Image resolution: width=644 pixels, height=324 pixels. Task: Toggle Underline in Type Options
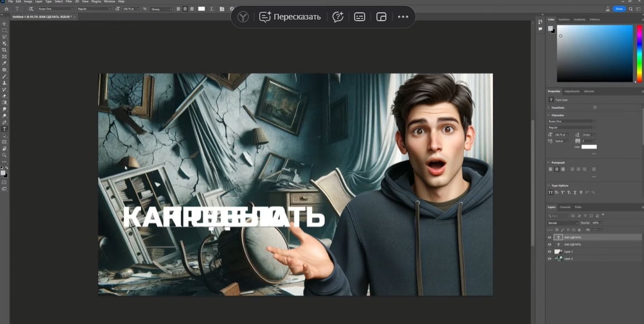[575, 192]
